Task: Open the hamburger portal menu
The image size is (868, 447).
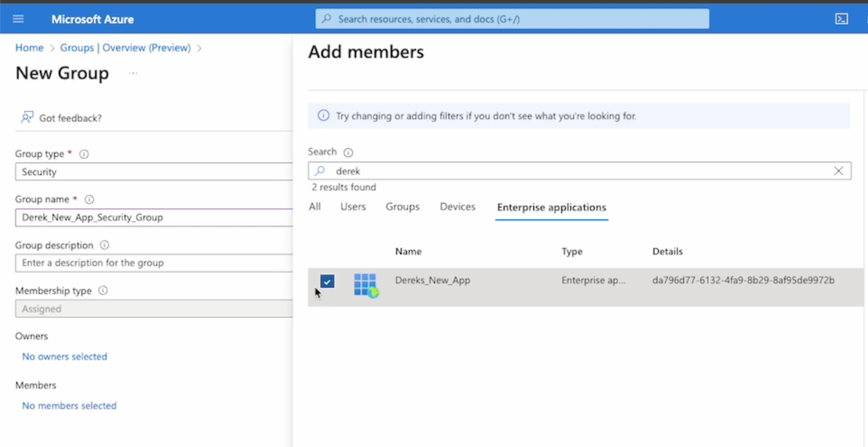Action: (18, 19)
